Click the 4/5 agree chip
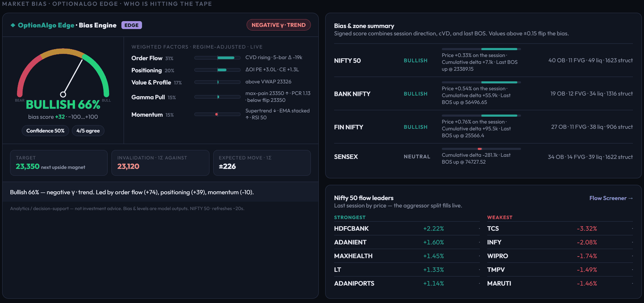 click(x=88, y=131)
